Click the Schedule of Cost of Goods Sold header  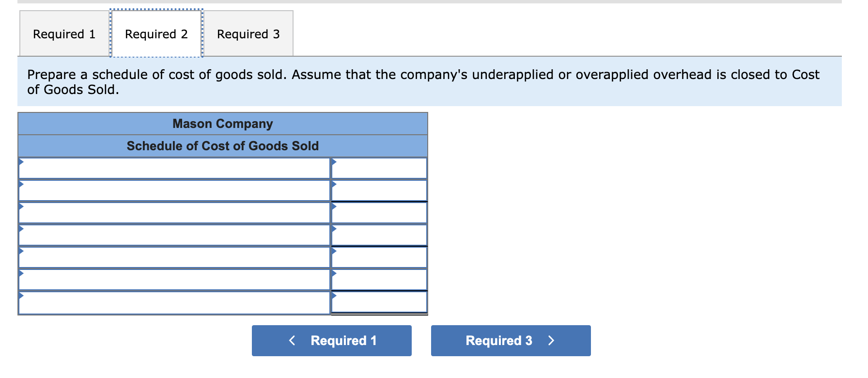coord(222,146)
